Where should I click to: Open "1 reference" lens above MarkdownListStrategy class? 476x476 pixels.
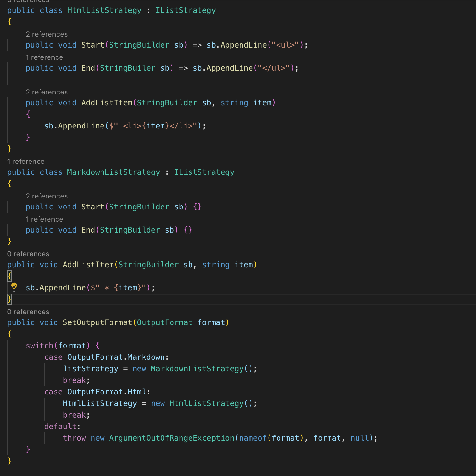[26, 162]
